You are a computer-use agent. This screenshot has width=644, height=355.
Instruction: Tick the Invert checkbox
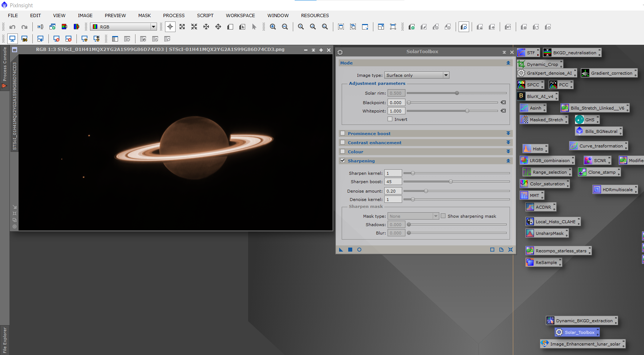coord(390,119)
